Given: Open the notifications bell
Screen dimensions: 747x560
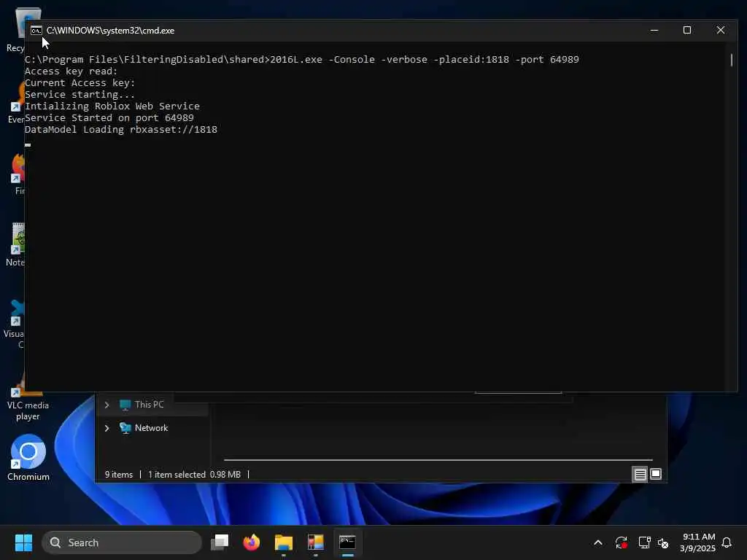Looking at the screenshot, I should (727, 542).
